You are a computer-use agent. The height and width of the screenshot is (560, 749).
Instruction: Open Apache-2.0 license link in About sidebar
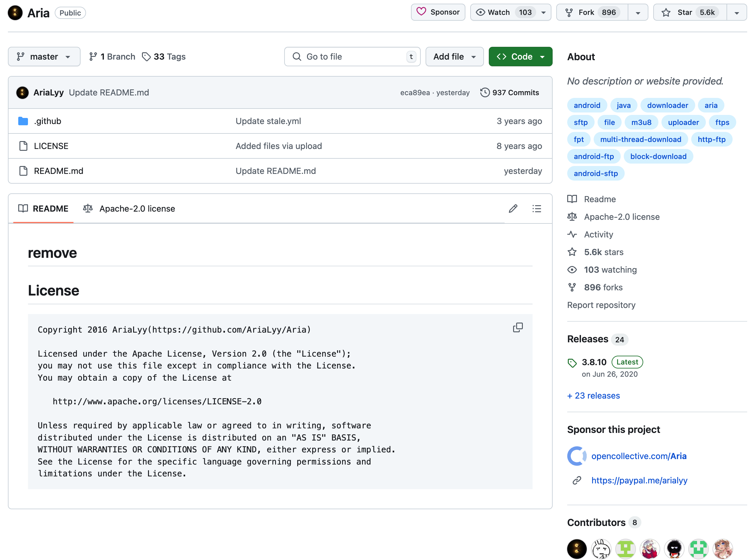[613, 217]
